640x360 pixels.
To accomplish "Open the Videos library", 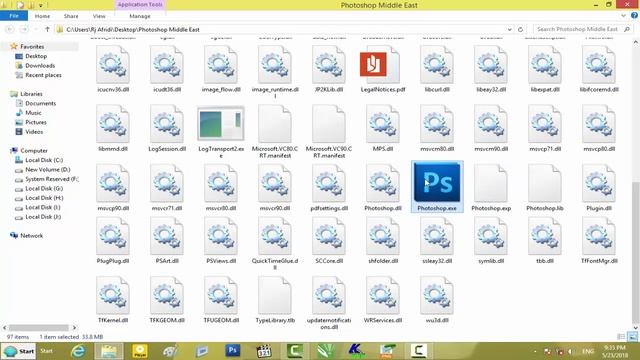I will coord(34,132).
